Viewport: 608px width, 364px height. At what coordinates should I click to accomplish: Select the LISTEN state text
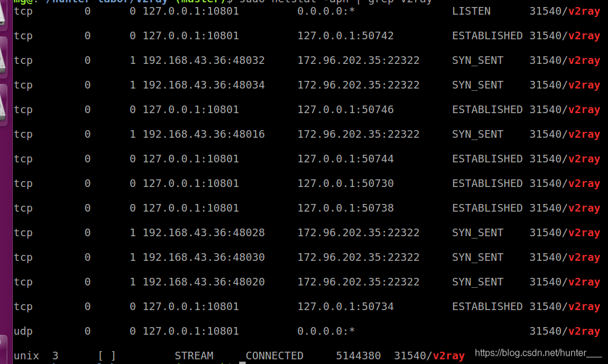pyautogui.click(x=471, y=11)
